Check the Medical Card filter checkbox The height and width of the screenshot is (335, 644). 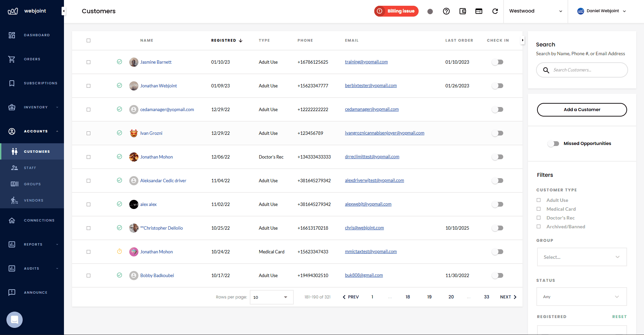pos(539,209)
